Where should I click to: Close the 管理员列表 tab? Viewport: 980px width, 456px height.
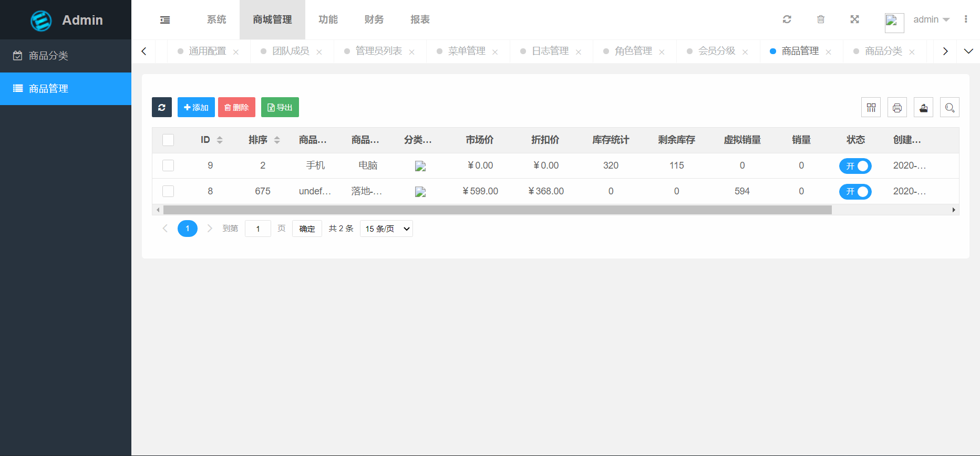coord(412,52)
